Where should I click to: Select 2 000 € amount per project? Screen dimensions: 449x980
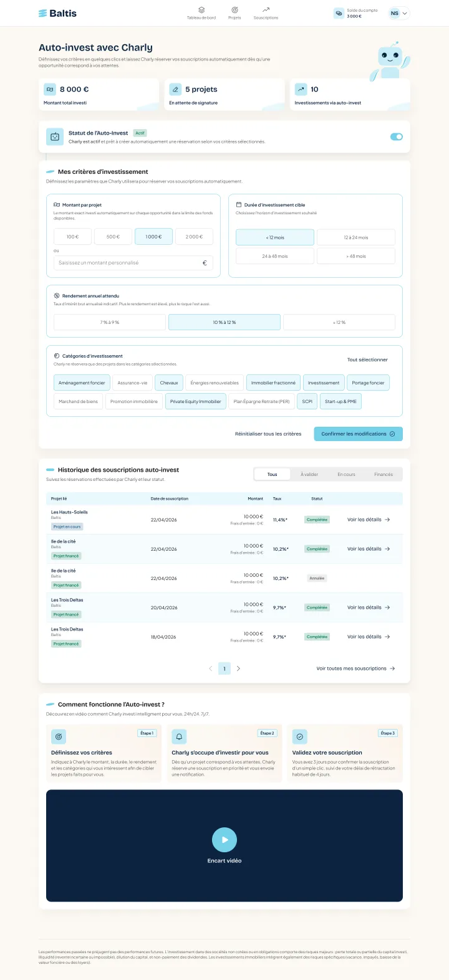(x=194, y=237)
